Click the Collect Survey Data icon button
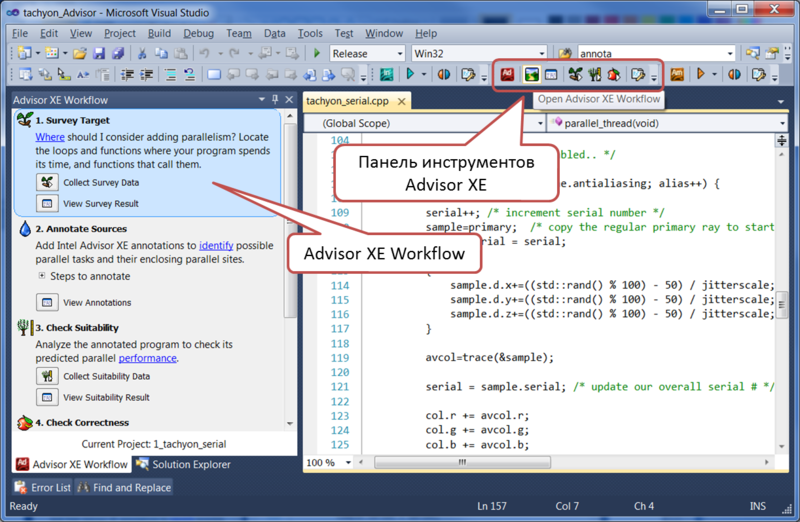 (47, 182)
